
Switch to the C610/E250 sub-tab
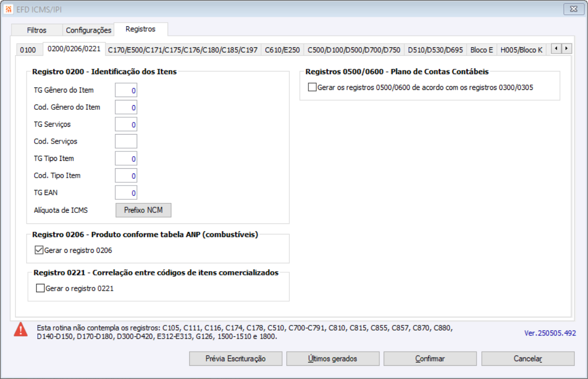(282, 50)
